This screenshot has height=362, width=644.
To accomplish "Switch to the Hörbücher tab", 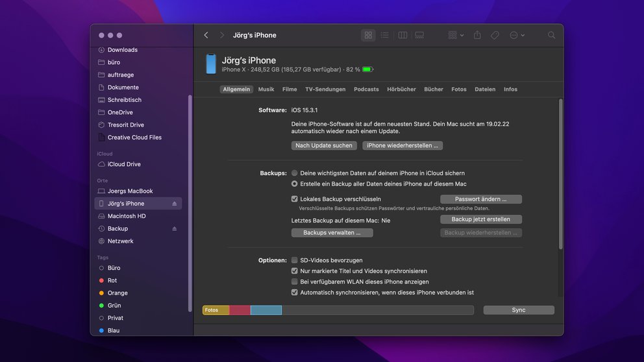I will tap(401, 89).
